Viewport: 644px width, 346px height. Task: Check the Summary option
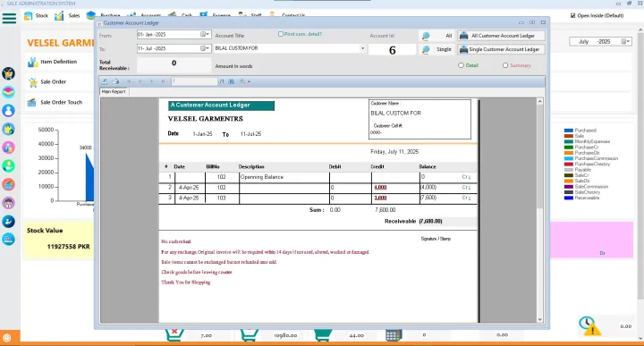point(505,65)
